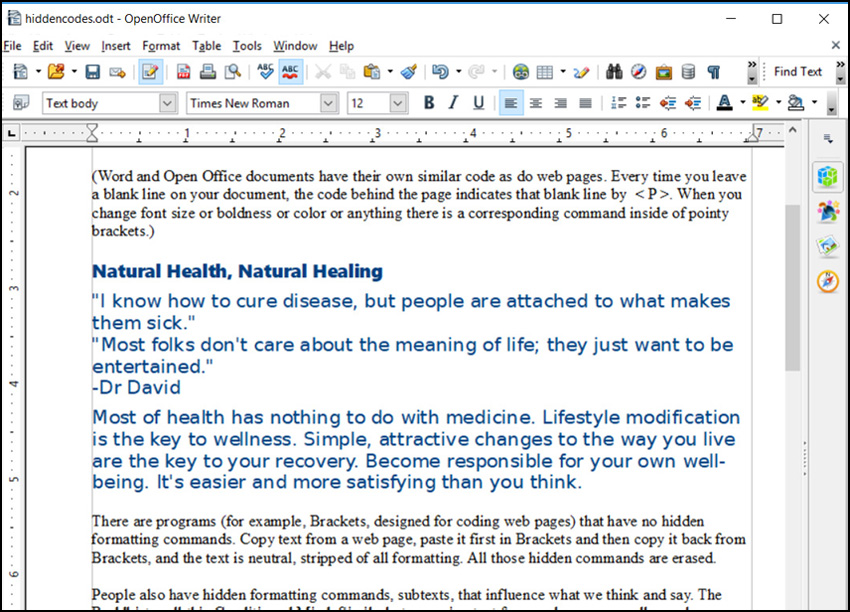
Task: Apply Background Color button
Action: (796, 102)
